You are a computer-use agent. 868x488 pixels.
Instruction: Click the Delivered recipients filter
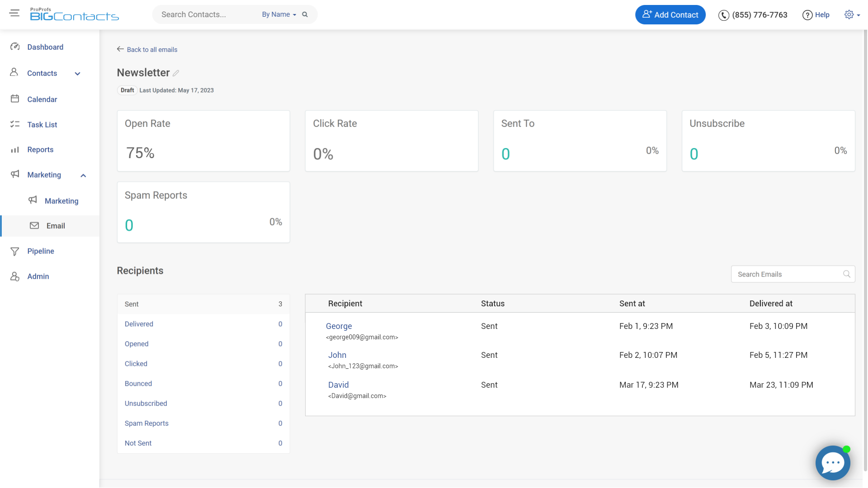coord(138,324)
